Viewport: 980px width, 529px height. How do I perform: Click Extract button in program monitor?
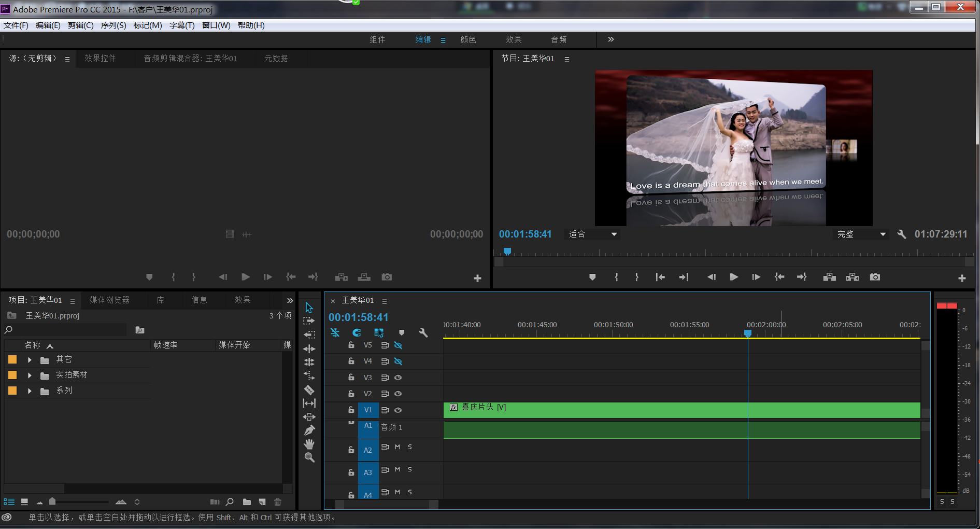coord(852,277)
